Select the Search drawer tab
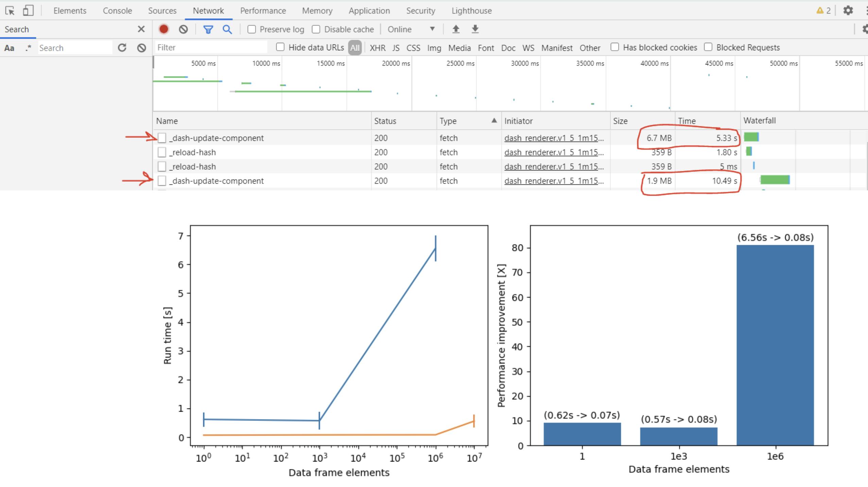 pyautogui.click(x=17, y=29)
